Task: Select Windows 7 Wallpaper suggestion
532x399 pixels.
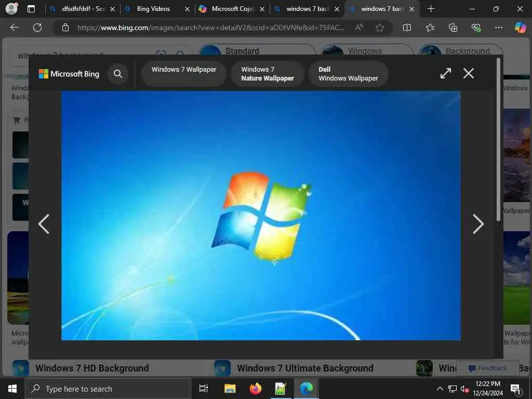Action: click(184, 74)
